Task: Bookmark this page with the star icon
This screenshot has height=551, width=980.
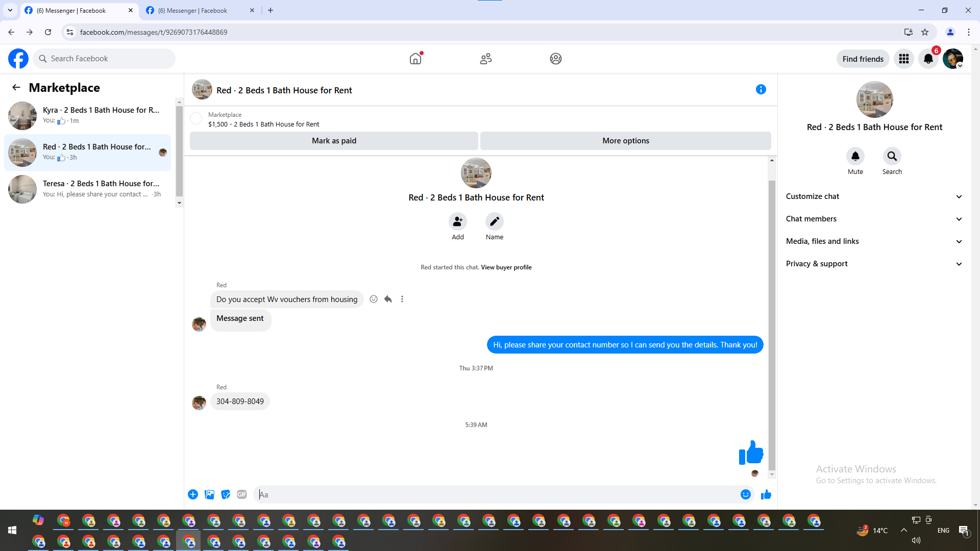Action: click(925, 32)
